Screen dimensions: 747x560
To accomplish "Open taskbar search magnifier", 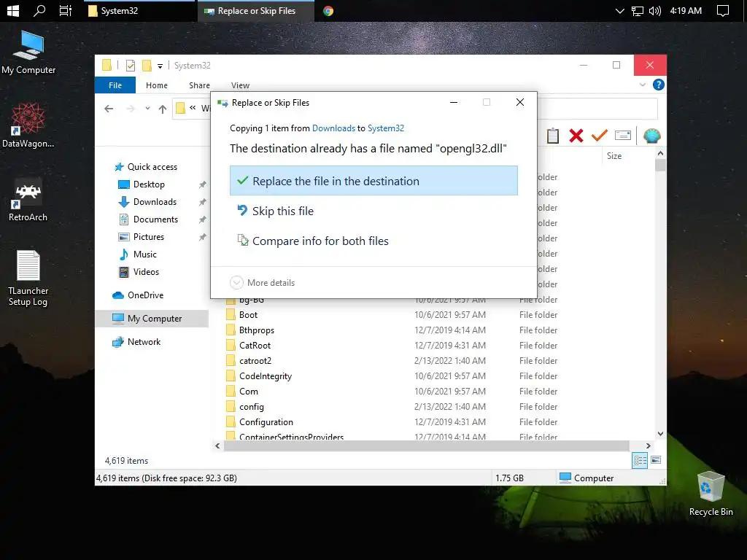I will pyautogui.click(x=39, y=10).
